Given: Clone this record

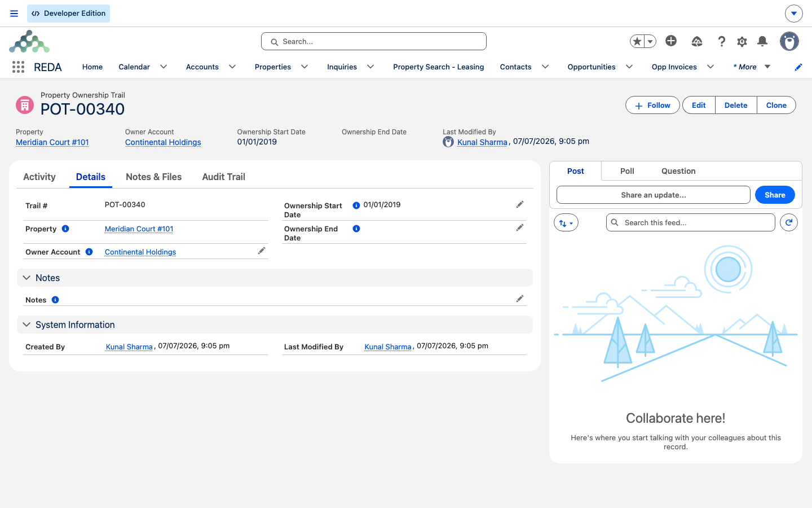Looking at the screenshot, I should tap(776, 105).
